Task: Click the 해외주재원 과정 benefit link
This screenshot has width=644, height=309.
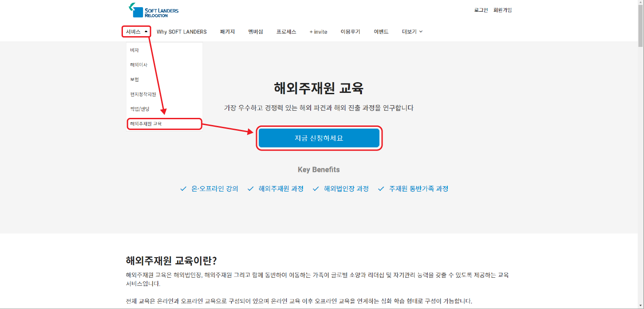Action: [x=281, y=189]
